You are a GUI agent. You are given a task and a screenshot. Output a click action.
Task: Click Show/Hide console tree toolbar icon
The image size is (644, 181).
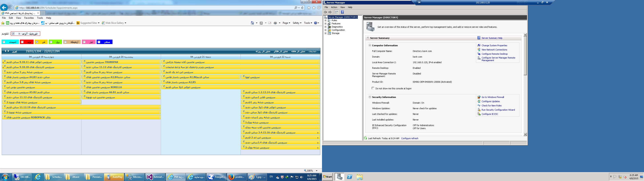(336, 12)
